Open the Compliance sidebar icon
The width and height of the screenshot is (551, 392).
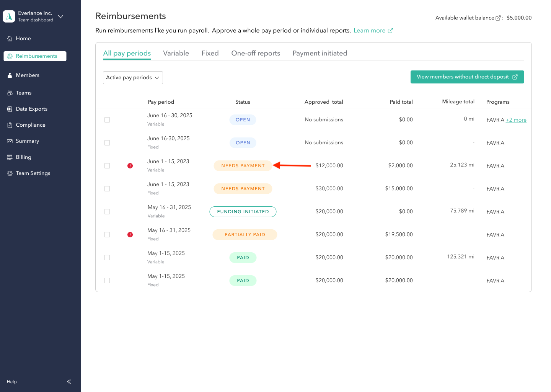(x=9, y=125)
